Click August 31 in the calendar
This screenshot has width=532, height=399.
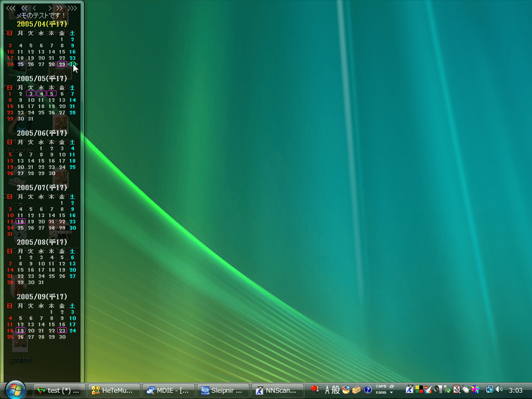[41, 282]
